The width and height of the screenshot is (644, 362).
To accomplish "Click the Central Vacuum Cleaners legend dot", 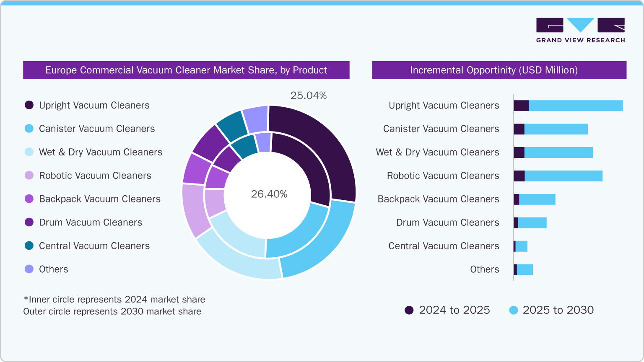I will (x=29, y=246).
